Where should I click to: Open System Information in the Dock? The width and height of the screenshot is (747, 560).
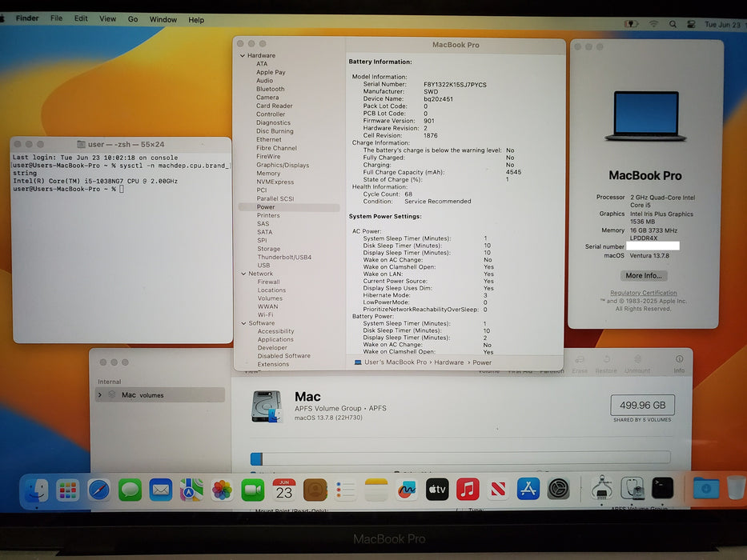click(602, 489)
